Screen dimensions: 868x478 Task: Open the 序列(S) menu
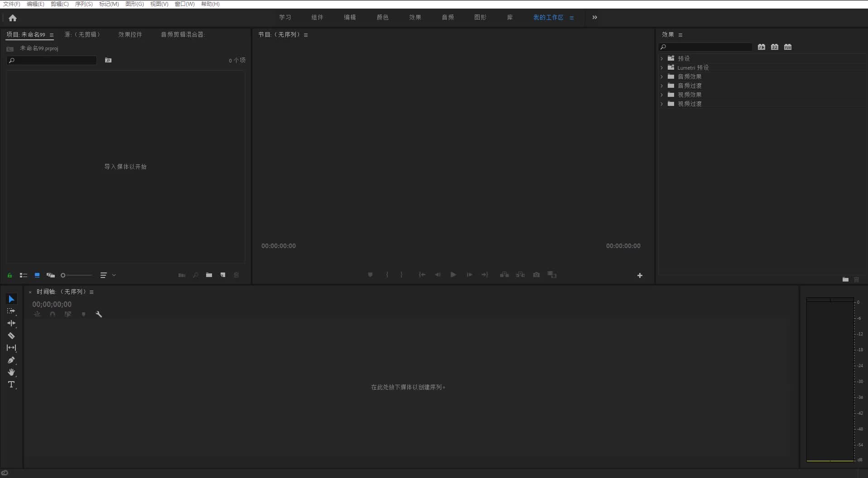coord(84,4)
